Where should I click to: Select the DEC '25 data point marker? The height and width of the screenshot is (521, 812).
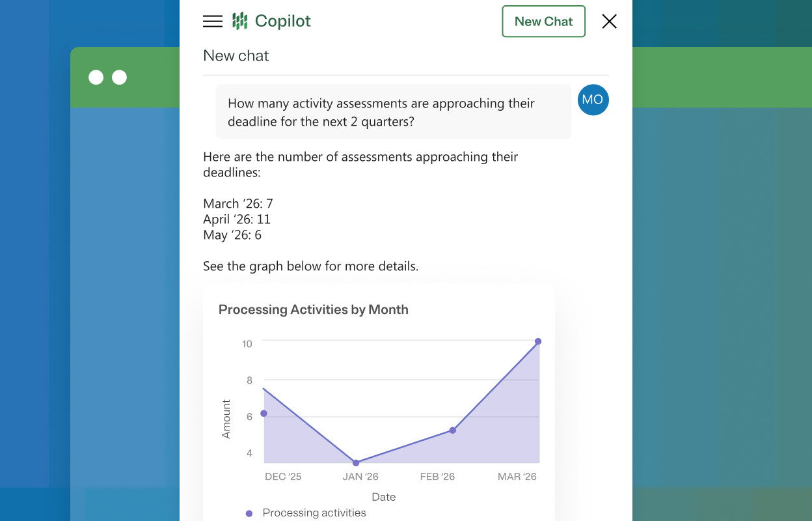[264, 413]
